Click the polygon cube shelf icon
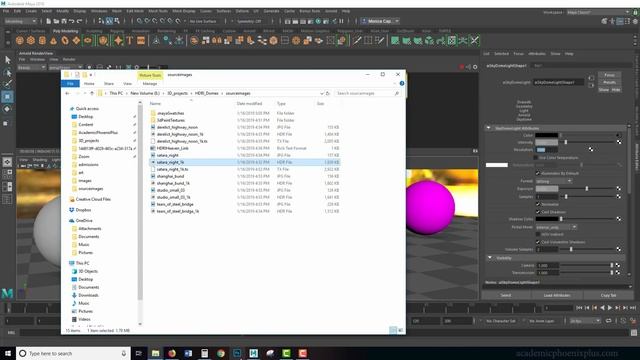Image resolution: width=640 pixels, height=360 pixels. (31, 40)
